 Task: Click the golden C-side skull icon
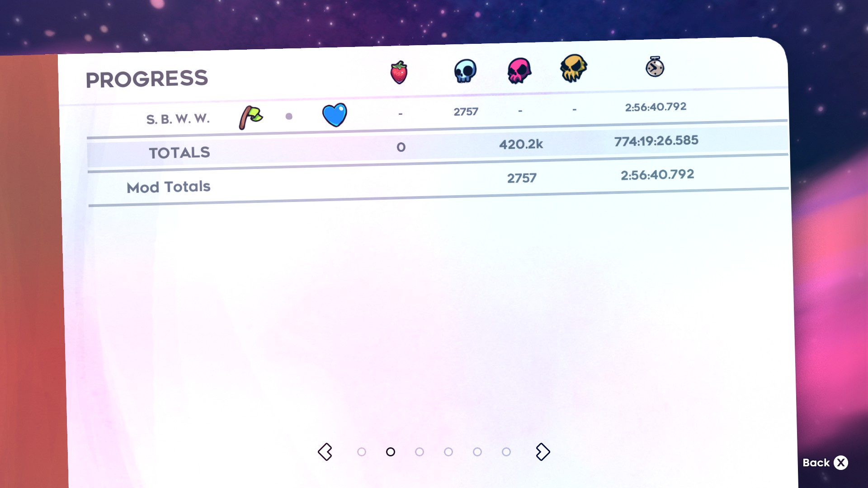pyautogui.click(x=573, y=68)
